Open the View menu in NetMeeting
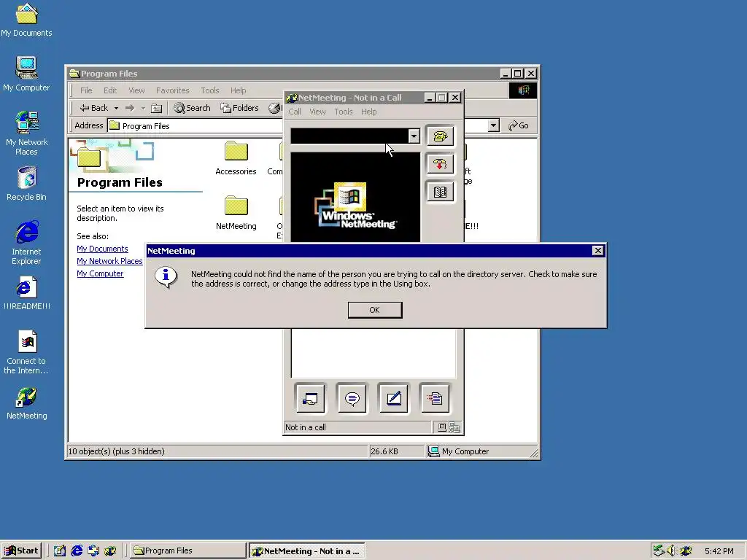 (317, 112)
